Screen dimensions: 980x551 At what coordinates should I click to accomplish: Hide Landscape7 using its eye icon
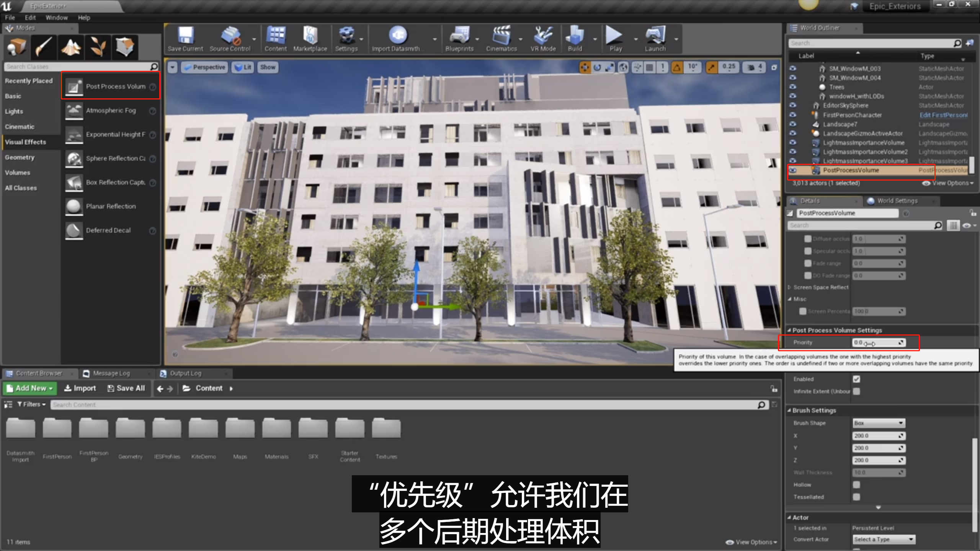pos(792,124)
